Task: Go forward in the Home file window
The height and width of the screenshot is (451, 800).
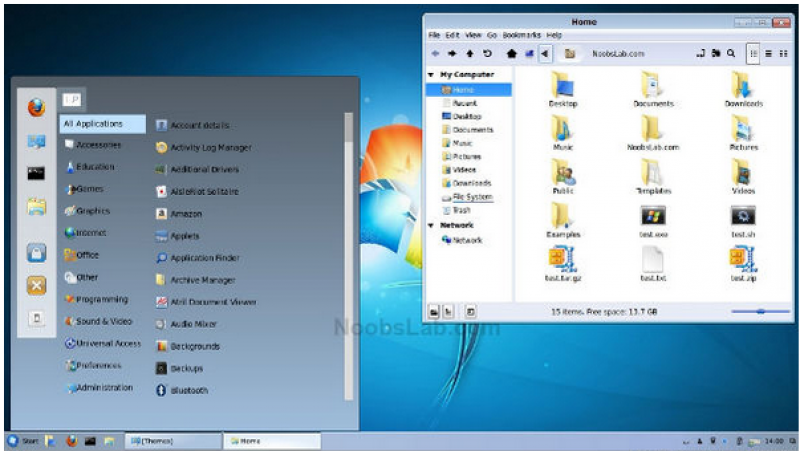Action: 452,54
